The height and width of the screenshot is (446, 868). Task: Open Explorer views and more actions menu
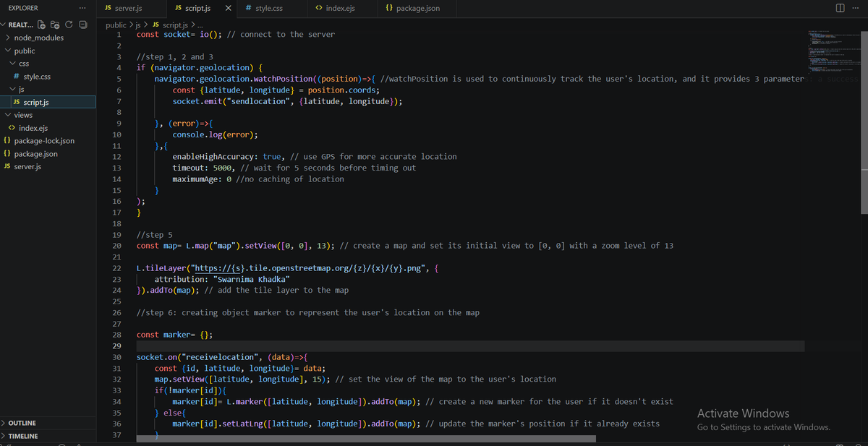pyautogui.click(x=82, y=8)
